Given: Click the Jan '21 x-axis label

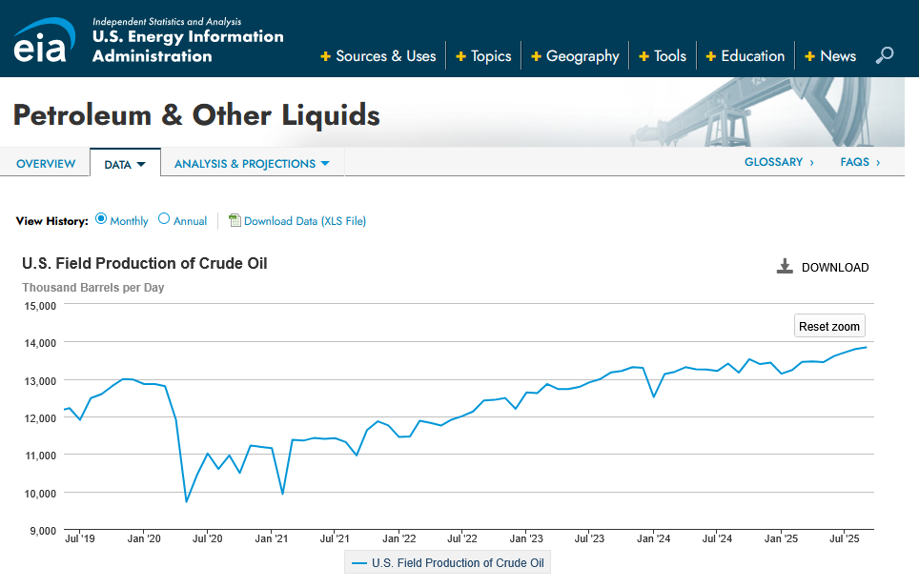Looking at the screenshot, I should point(272,538).
